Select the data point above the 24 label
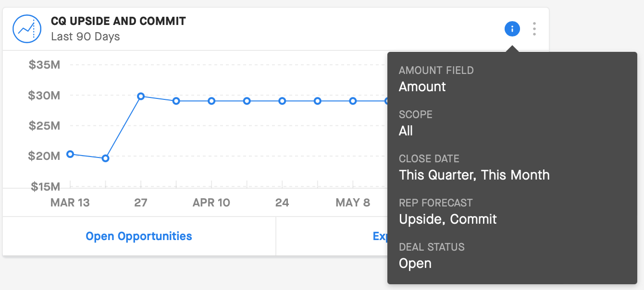Image resolution: width=644 pixels, height=290 pixels. tap(282, 101)
